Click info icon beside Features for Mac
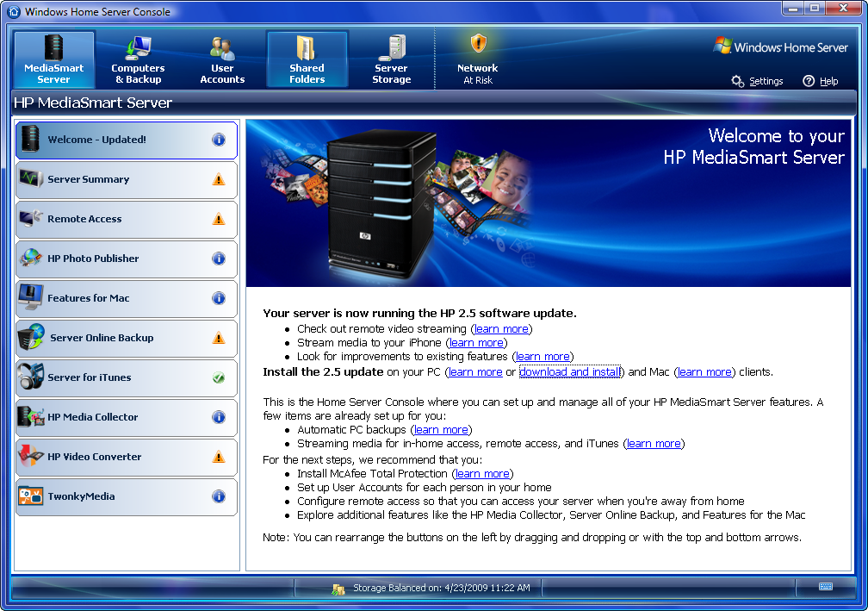 219,298
